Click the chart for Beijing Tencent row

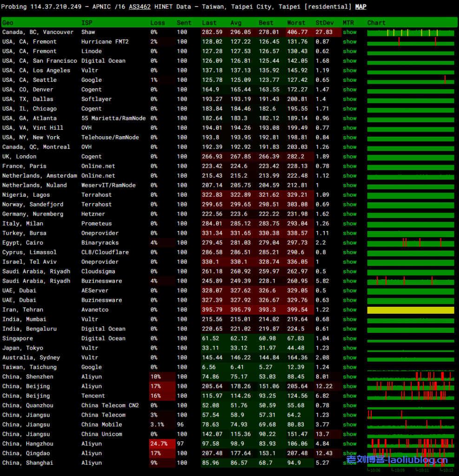tap(410, 396)
